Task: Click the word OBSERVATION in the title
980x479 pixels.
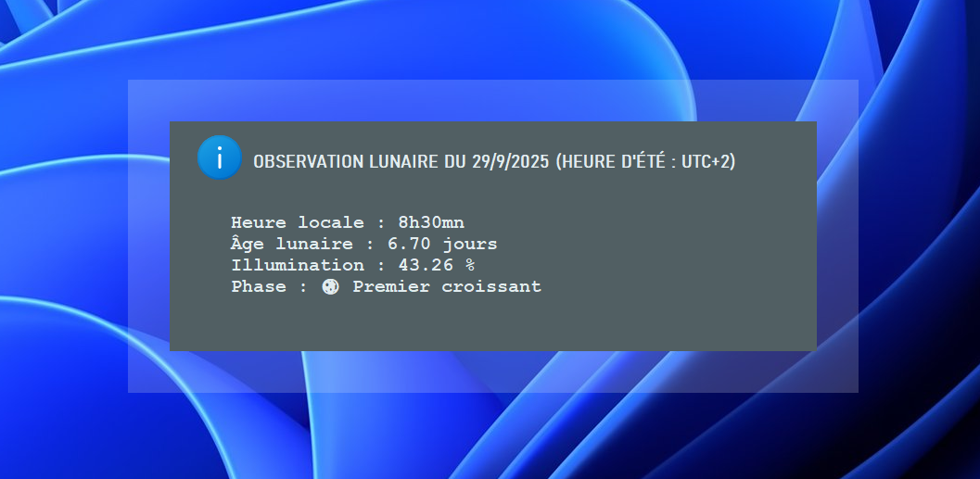Action: click(x=299, y=161)
